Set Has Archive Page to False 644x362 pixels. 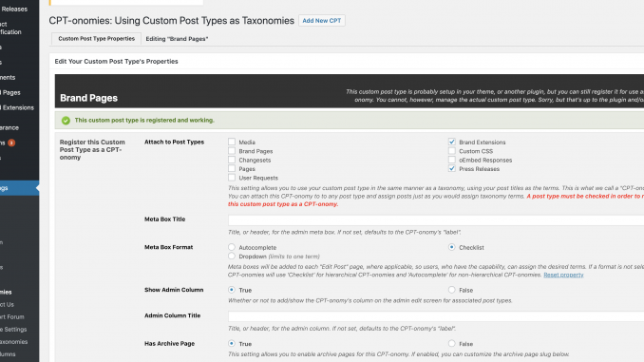(x=452, y=344)
